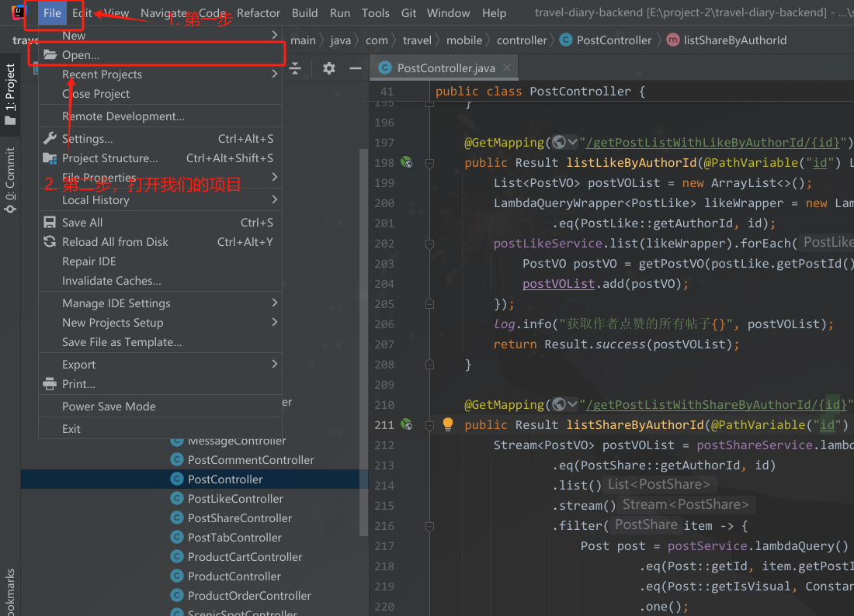Select ProductCartController in project tree

[x=245, y=557]
